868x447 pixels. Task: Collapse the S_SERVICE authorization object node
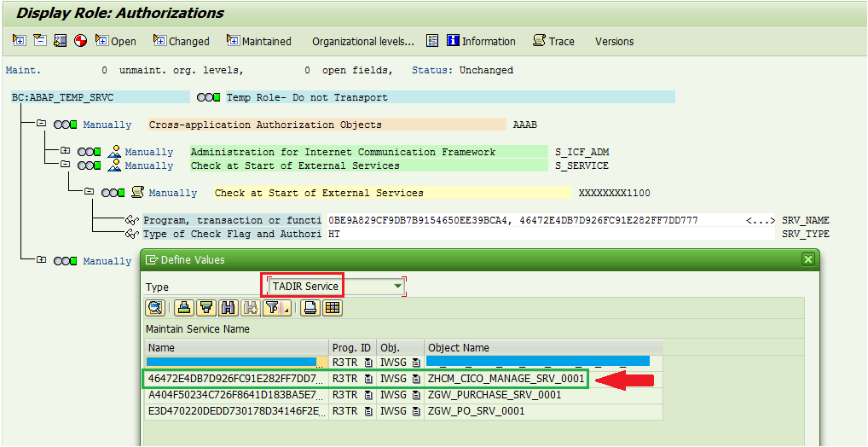[x=65, y=165]
